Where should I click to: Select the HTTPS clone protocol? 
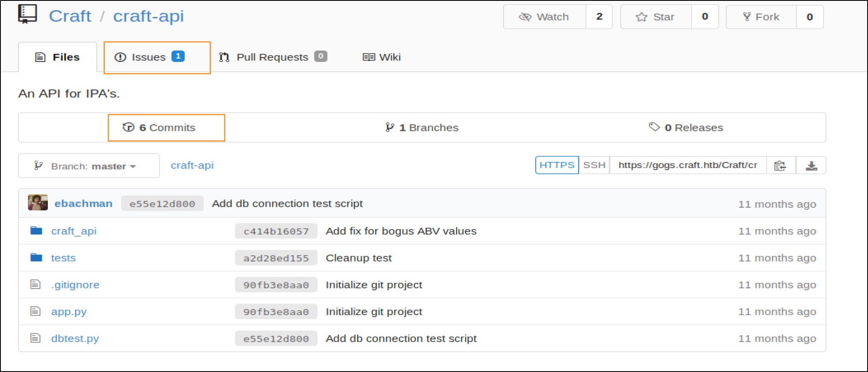point(556,165)
